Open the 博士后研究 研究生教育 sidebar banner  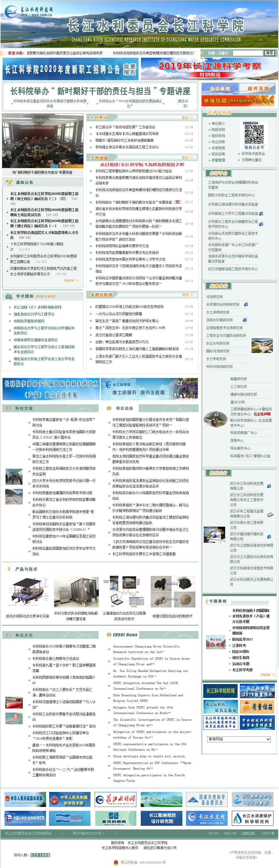[220, 706]
